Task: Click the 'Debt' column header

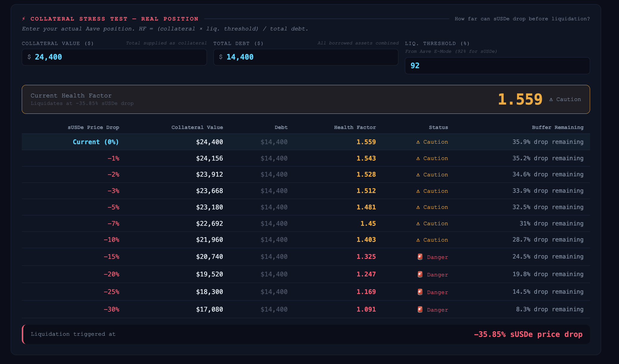Action: click(x=281, y=127)
